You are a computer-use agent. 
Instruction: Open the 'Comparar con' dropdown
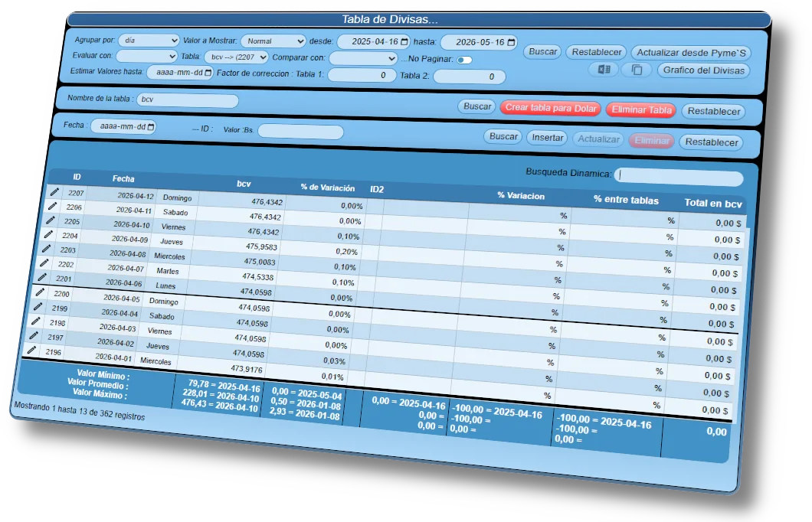tap(363, 57)
